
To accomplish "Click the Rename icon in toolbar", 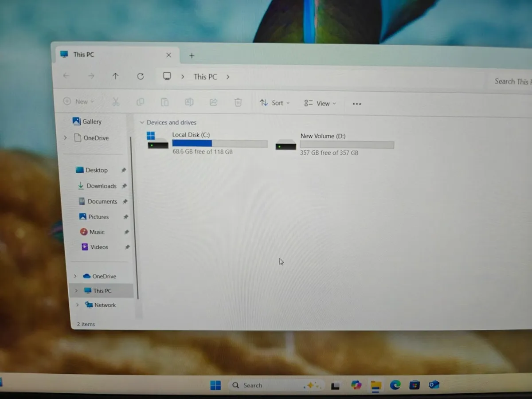I will click(189, 102).
